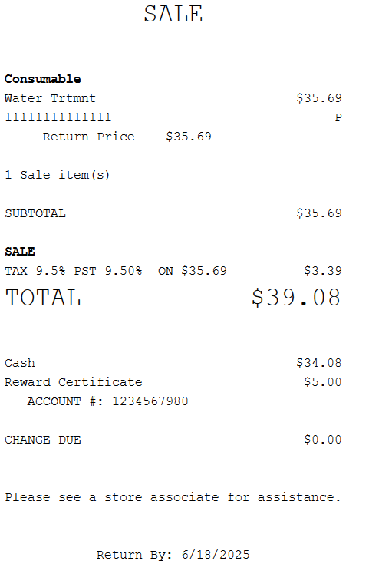Click the Consumable category label
Screen dimensions: 392x587
(43, 79)
